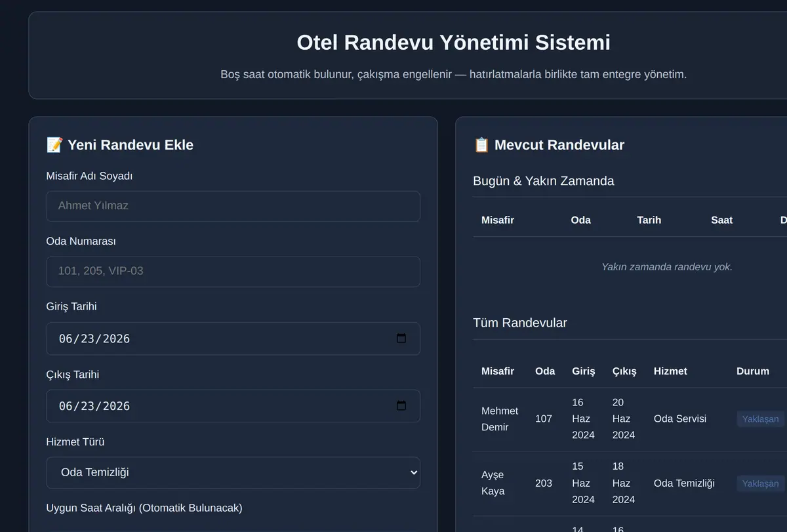Viewport: 787px width, 532px height.
Task: Click the Saat column header
Action: click(x=721, y=220)
